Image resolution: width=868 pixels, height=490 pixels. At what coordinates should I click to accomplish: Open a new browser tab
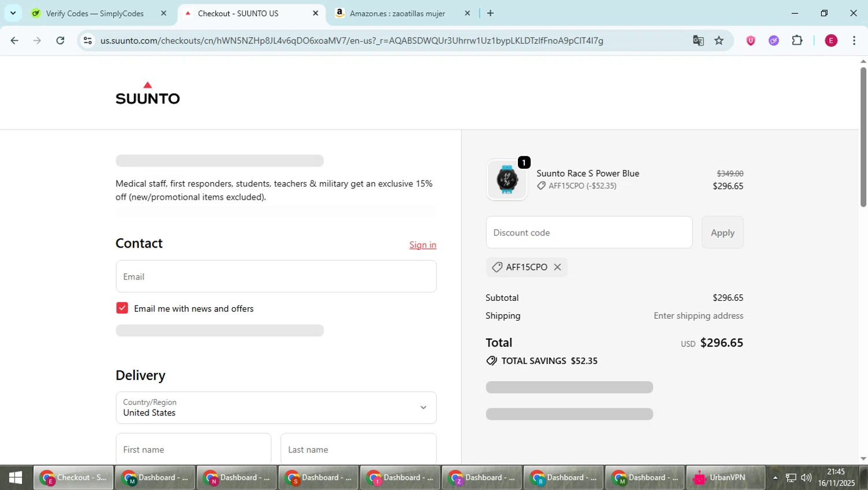coord(490,13)
